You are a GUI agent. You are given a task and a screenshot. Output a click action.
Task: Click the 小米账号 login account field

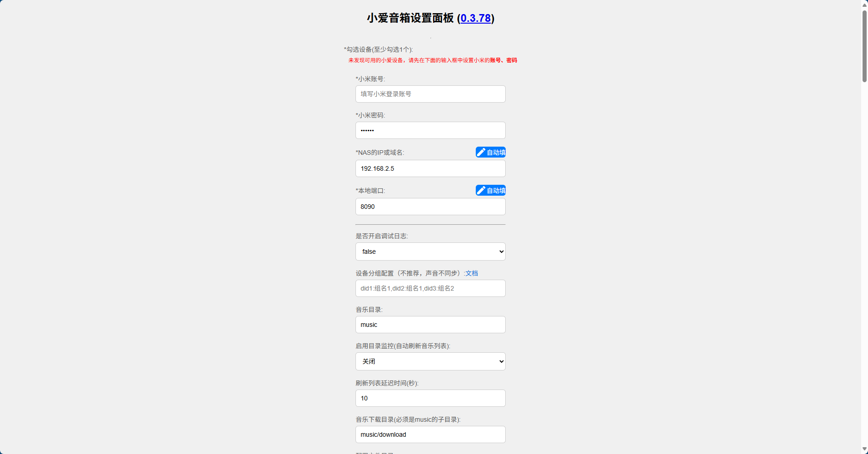pyautogui.click(x=430, y=94)
